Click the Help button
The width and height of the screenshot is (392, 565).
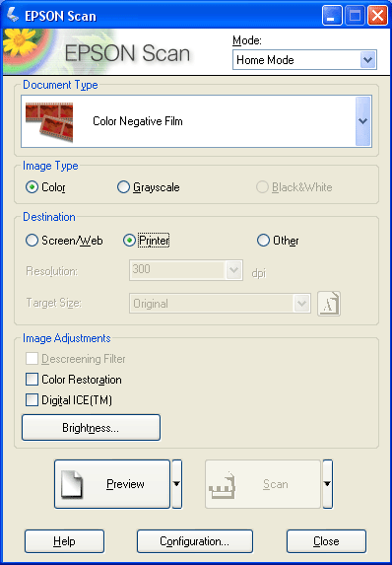[x=64, y=541]
